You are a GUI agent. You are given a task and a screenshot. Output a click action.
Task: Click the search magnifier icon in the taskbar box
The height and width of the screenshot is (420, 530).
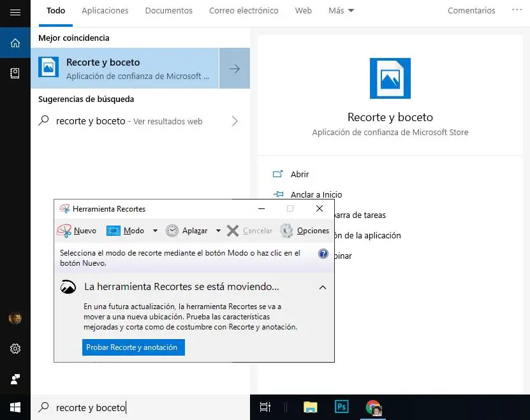click(43, 407)
